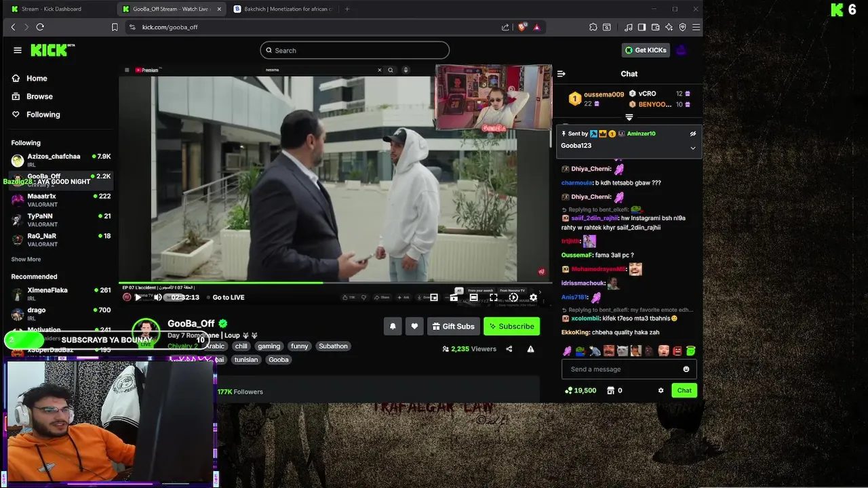Subscribe to GooBa_Off channel

click(x=512, y=326)
